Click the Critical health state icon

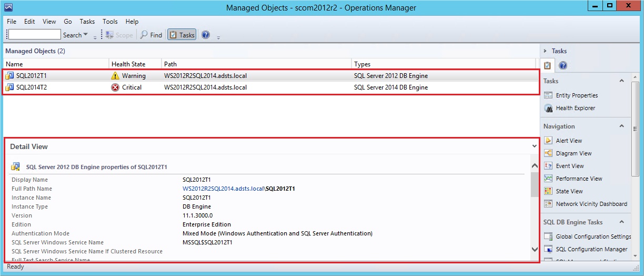(x=115, y=87)
